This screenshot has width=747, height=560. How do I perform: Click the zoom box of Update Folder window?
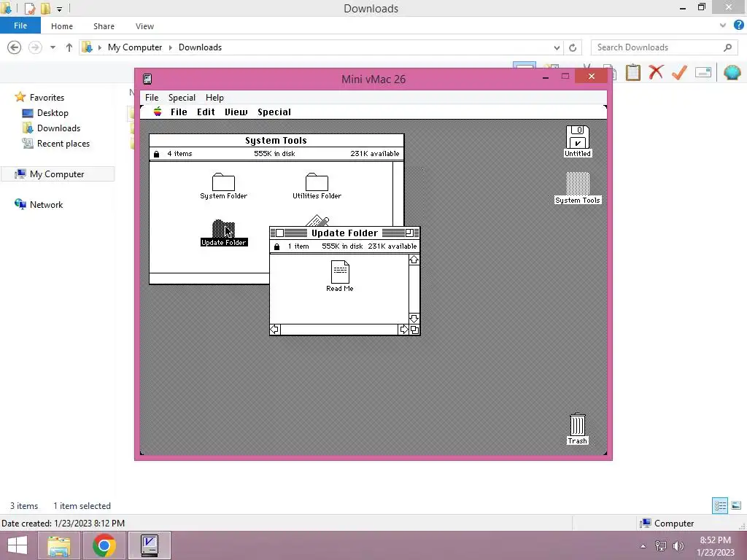409,233
